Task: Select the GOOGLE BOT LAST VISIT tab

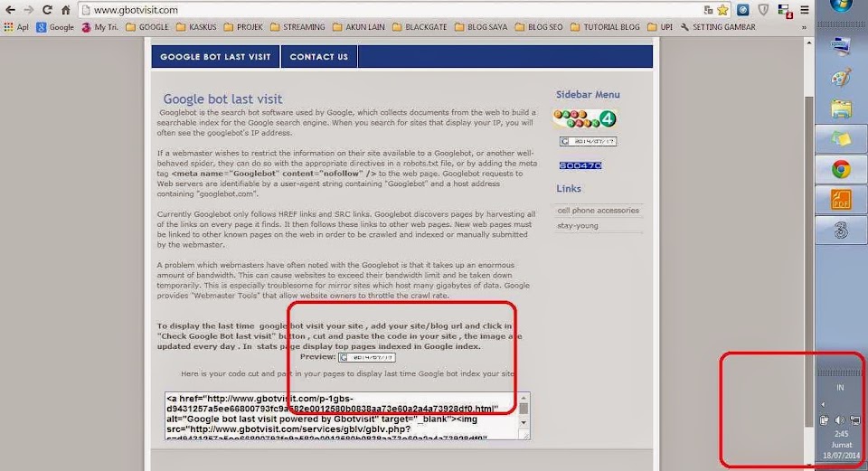Action: point(215,56)
